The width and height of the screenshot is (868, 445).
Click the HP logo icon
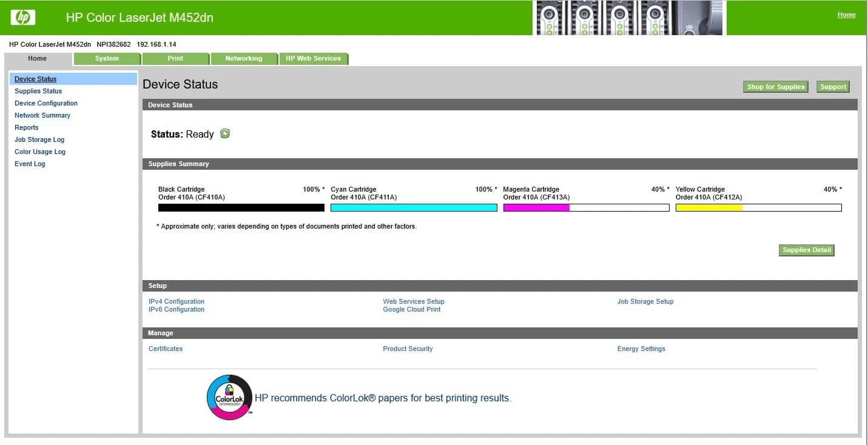coord(23,18)
